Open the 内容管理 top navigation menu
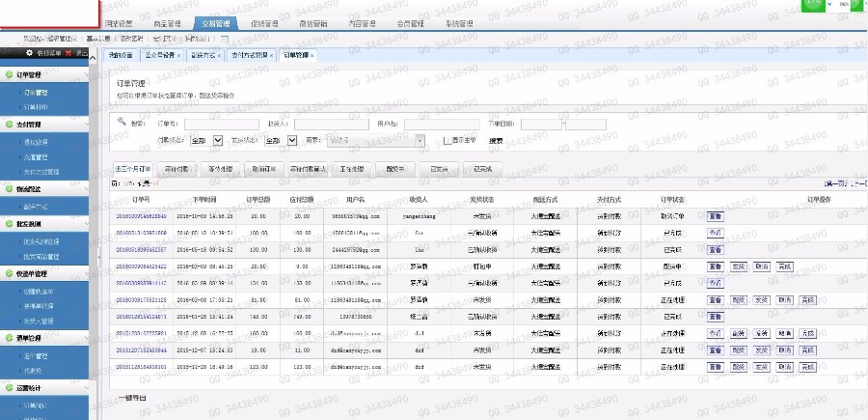 pyautogui.click(x=362, y=24)
